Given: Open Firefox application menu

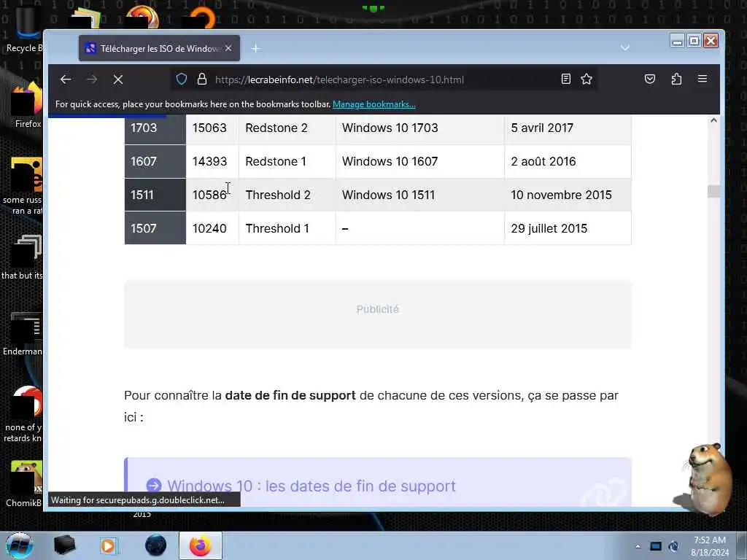Looking at the screenshot, I should [703, 79].
